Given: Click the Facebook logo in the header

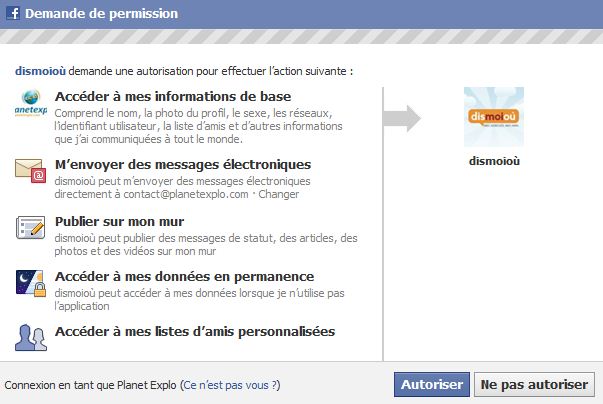Looking at the screenshot, I should tap(13, 13).
